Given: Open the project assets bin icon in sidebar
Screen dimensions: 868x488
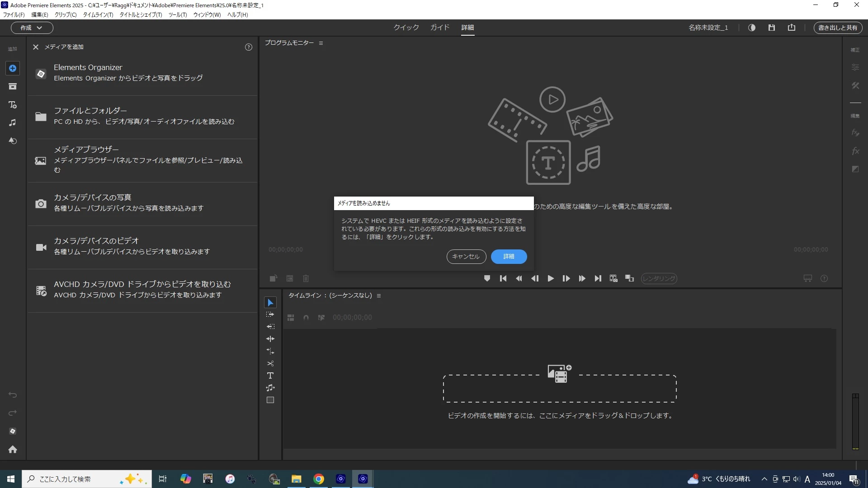Looking at the screenshot, I should (13, 86).
